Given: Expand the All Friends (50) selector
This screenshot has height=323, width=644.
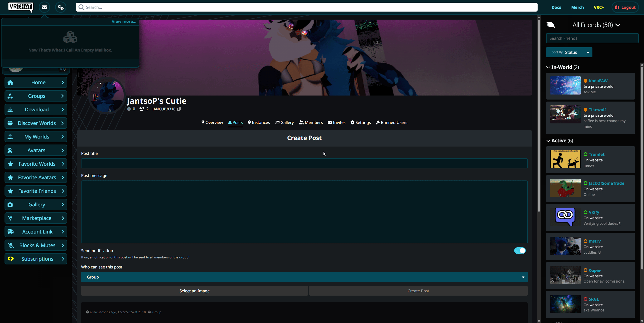Looking at the screenshot, I should point(596,25).
